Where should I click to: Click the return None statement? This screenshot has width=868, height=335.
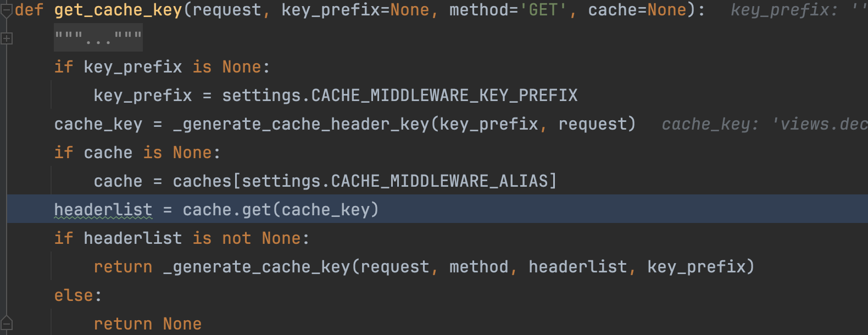(147, 324)
